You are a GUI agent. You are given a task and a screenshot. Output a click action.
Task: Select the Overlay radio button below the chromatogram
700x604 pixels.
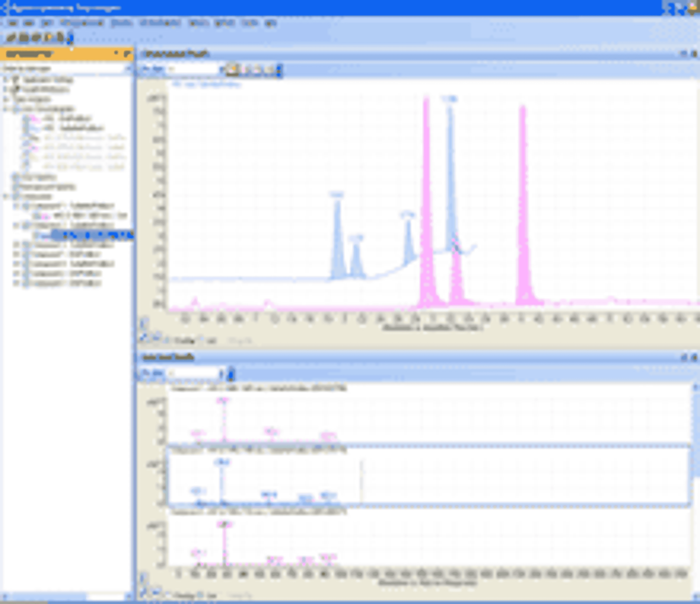click(167, 341)
